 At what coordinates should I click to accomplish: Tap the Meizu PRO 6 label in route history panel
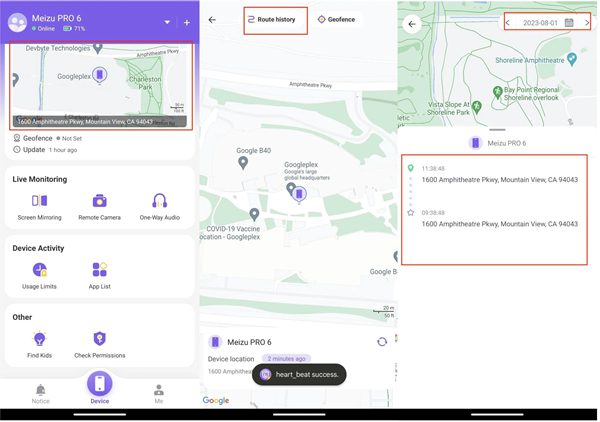coord(507,143)
